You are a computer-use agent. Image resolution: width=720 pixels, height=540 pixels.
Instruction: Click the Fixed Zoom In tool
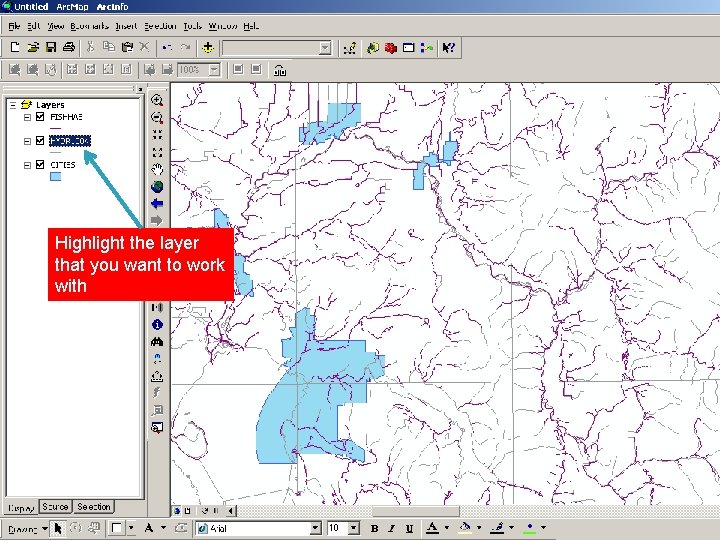point(157,135)
